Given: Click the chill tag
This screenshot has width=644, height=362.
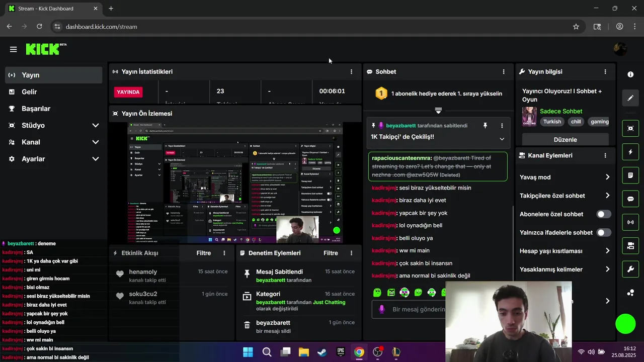Looking at the screenshot, I should click(576, 122).
